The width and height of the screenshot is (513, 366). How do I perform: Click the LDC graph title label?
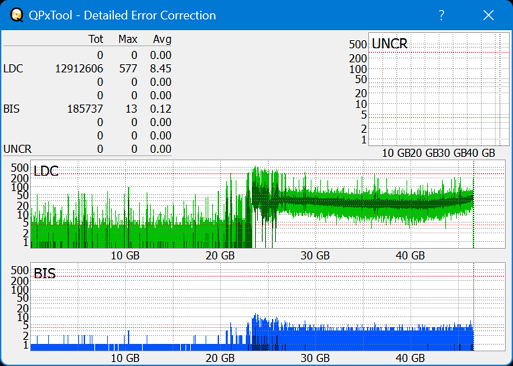[x=46, y=171]
